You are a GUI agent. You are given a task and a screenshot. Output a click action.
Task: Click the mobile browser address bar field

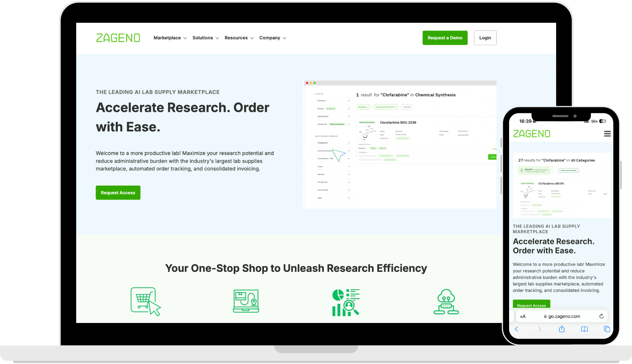tap(562, 316)
